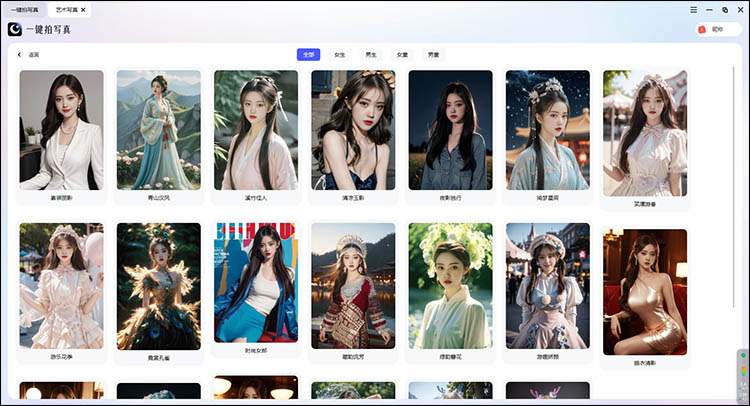Choose the white lolita dress carousel template

tap(645, 133)
